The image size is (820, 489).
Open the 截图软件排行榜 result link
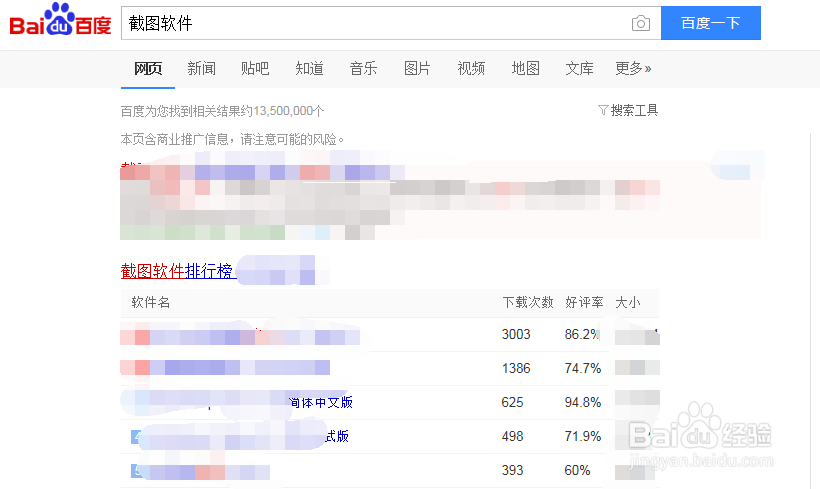click(x=177, y=271)
